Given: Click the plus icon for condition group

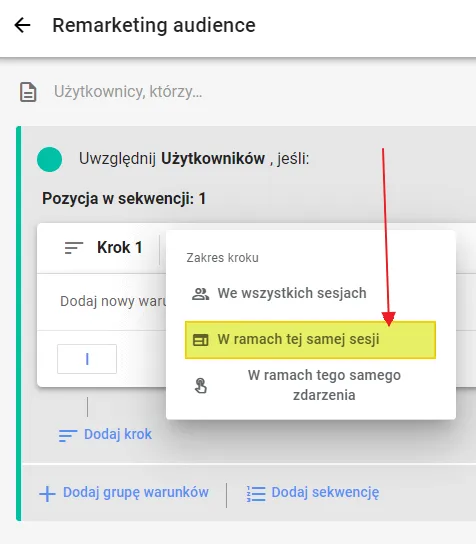Looking at the screenshot, I should click(47, 494).
